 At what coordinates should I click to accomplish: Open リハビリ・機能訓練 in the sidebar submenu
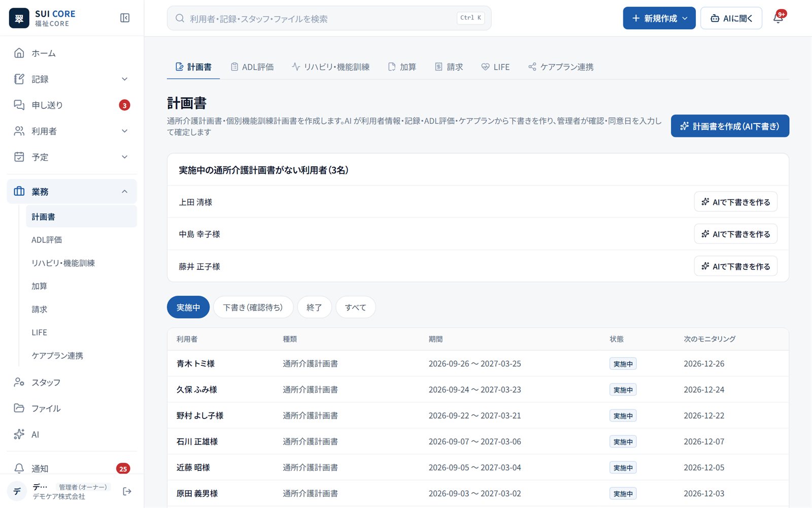(x=82, y=263)
